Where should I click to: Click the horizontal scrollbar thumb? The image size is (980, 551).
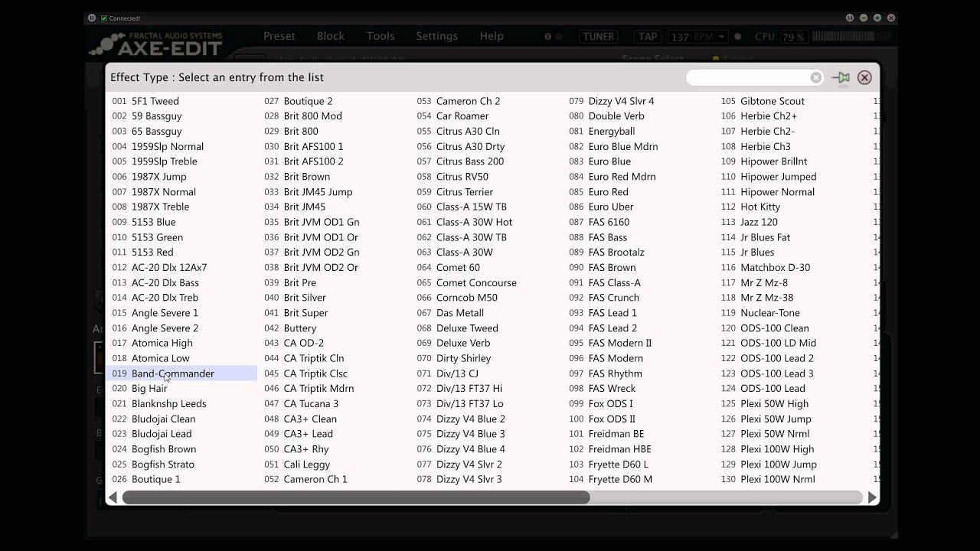356,497
